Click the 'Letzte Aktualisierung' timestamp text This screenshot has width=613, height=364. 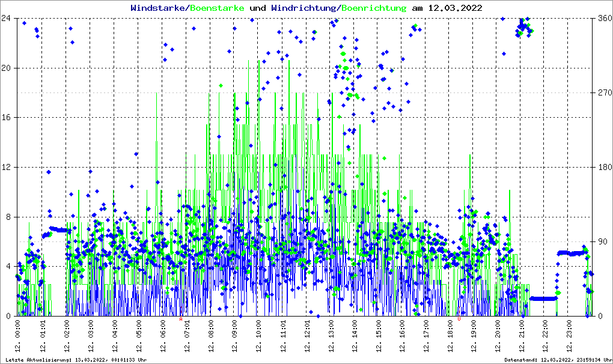(x=76, y=360)
